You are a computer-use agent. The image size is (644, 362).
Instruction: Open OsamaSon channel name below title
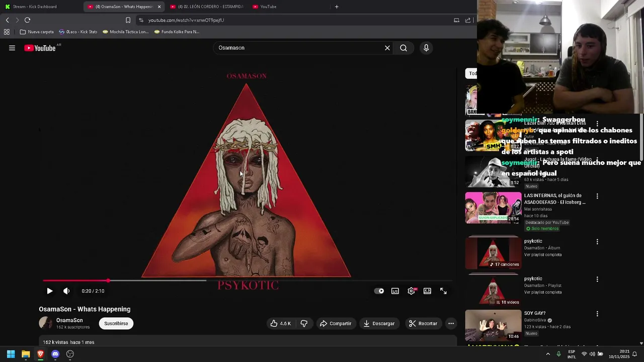point(69,320)
